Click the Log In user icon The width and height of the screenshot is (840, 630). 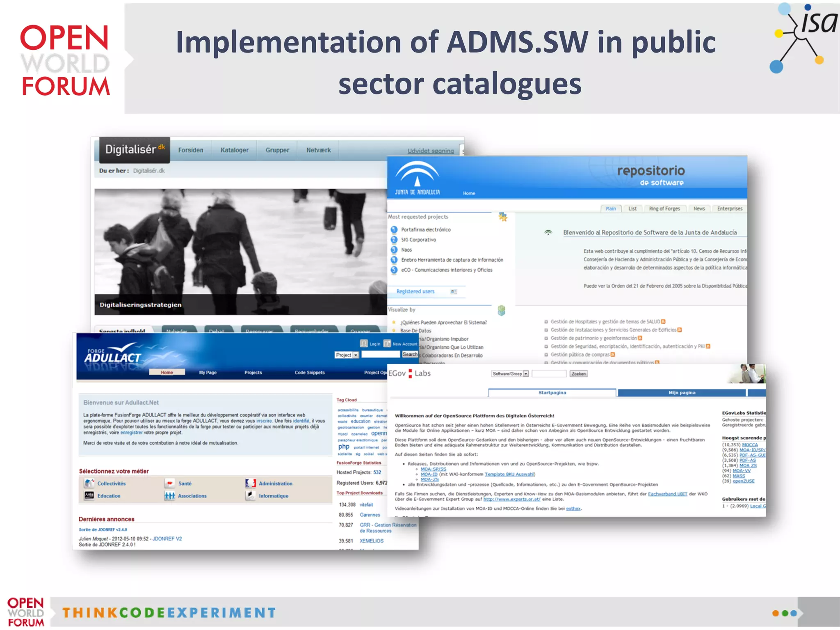pos(364,344)
